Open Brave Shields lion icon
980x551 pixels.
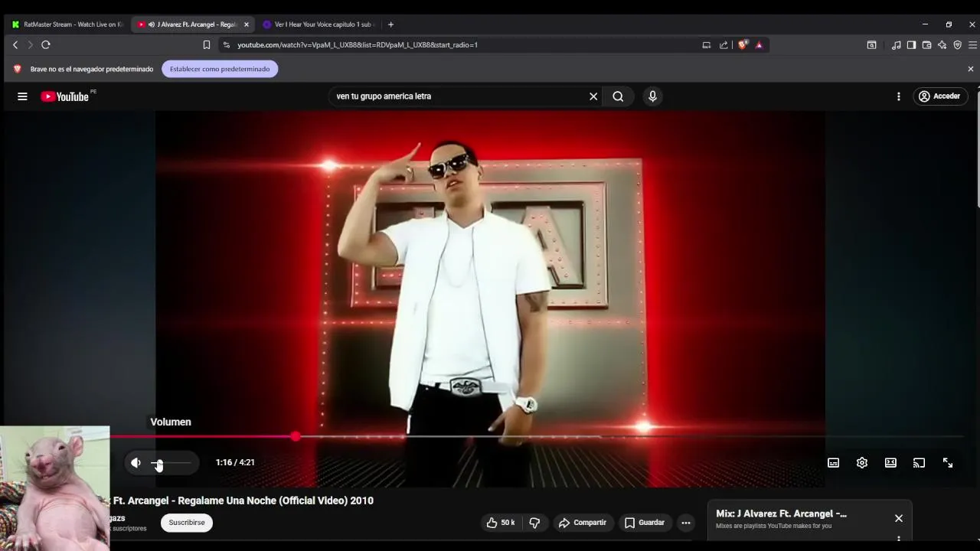(742, 45)
